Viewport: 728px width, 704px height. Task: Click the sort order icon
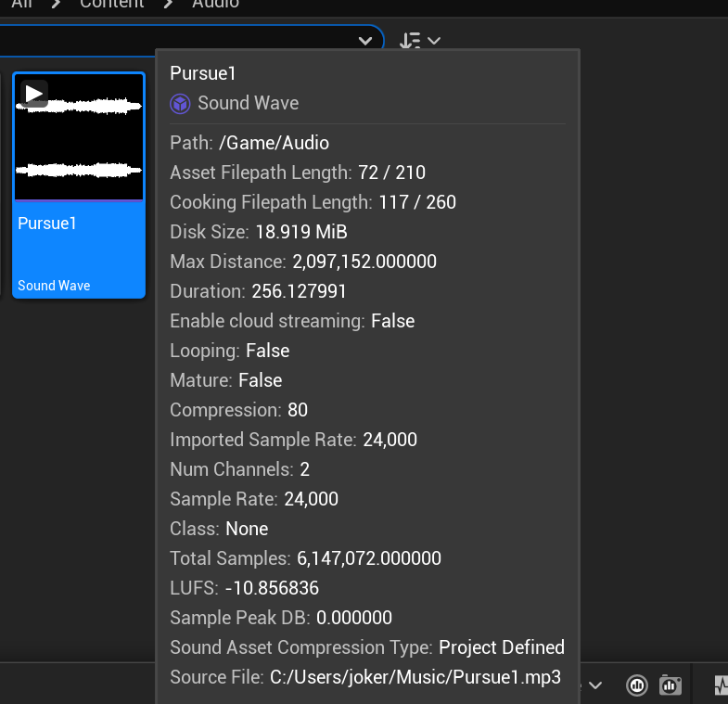click(409, 41)
